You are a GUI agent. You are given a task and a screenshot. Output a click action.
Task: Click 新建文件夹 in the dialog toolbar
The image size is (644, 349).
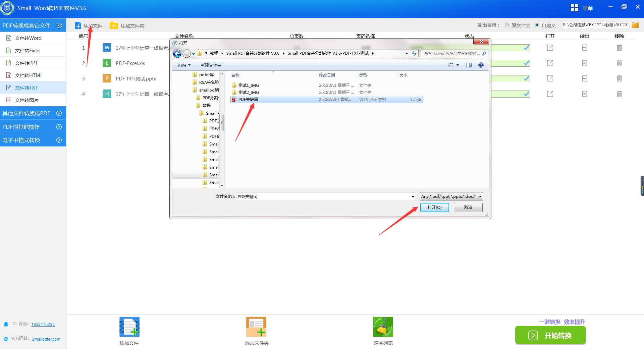[x=211, y=65]
